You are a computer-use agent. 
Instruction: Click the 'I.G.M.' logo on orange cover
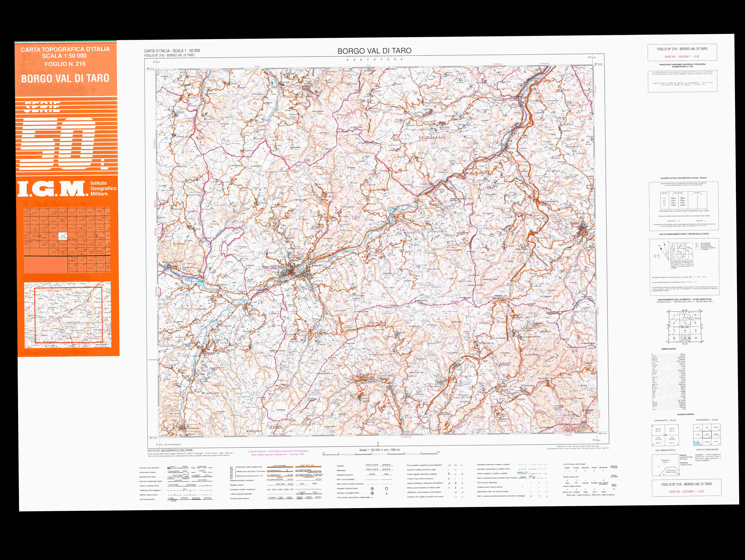[53, 189]
